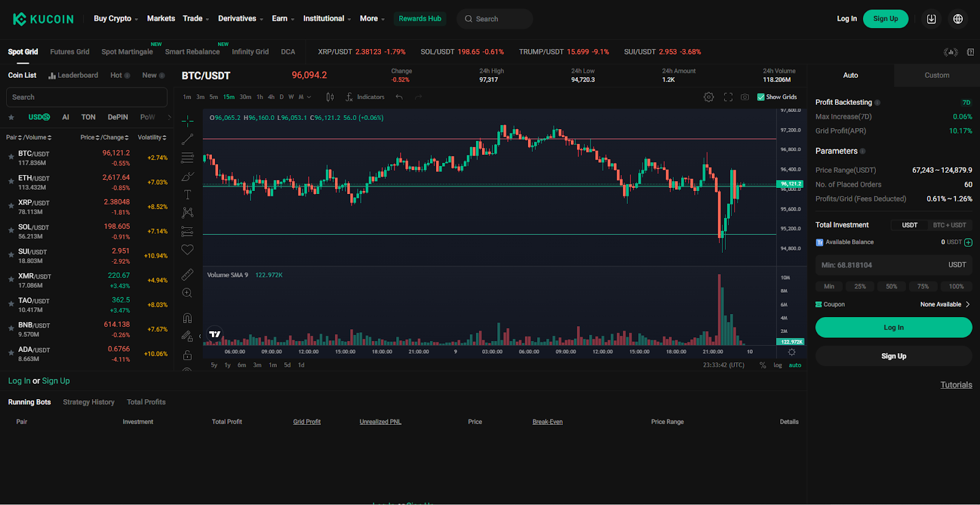
Task: Open the Rewards Hub
Action: click(420, 19)
